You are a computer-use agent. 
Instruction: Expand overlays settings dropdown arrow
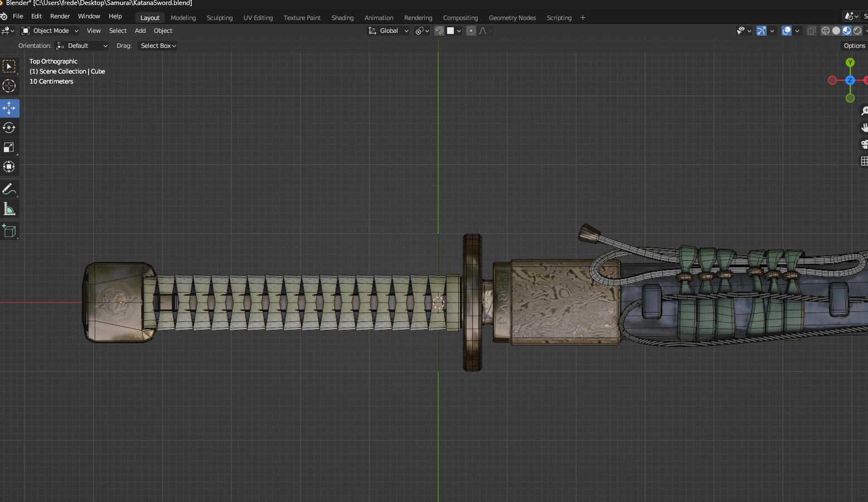[x=797, y=31]
